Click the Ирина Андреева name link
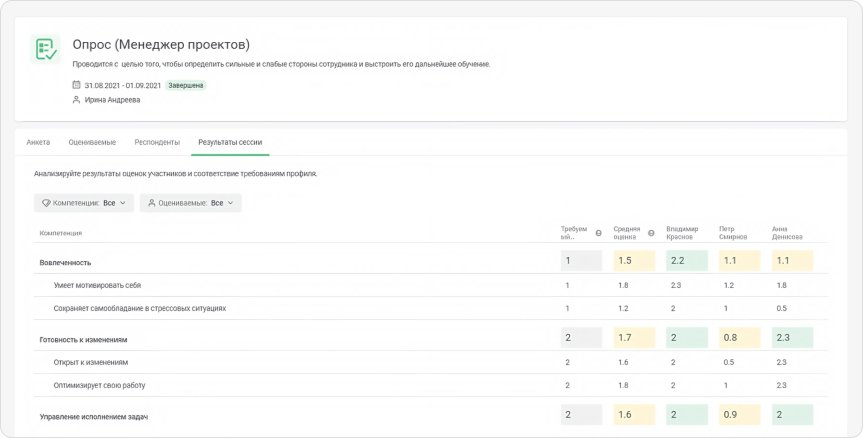 point(113,100)
